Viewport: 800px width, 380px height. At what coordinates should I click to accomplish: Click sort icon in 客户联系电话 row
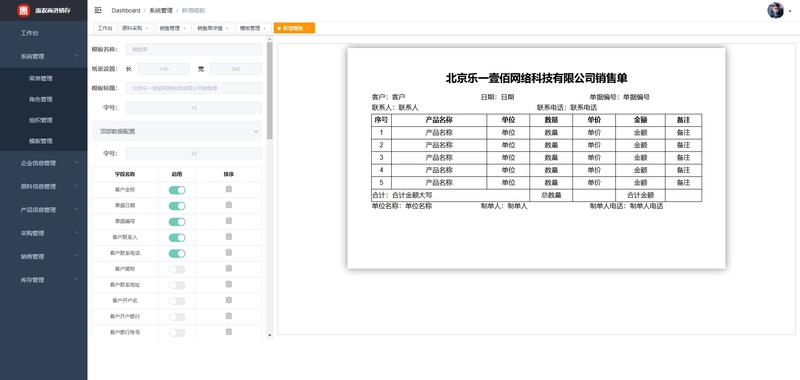[229, 252]
